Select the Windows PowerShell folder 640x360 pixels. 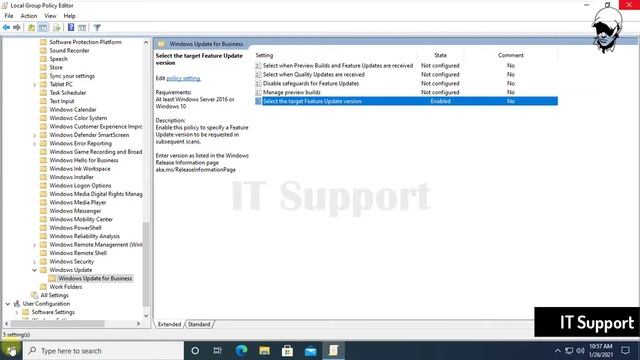[x=75, y=228]
